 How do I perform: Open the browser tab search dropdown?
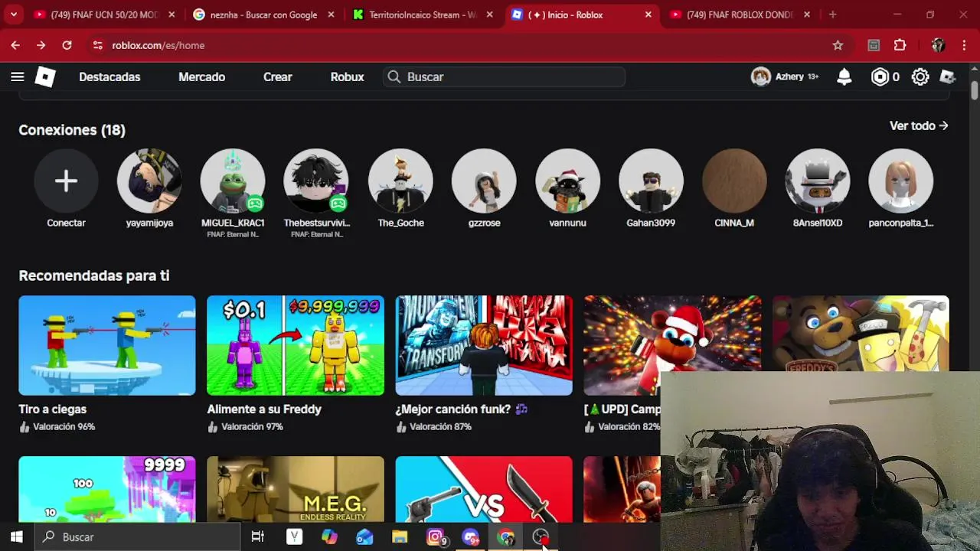[x=13, y=15]
